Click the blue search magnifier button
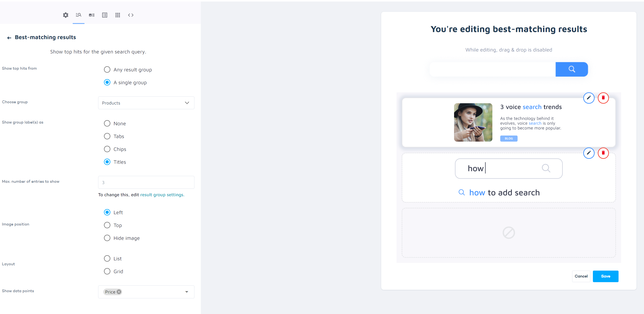Image resolution: width=644 pixels, height=314 pixels. (571, 69)
